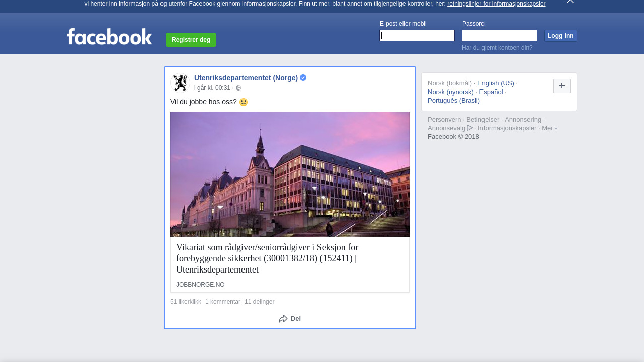Click the Del share button

[290, 319]
